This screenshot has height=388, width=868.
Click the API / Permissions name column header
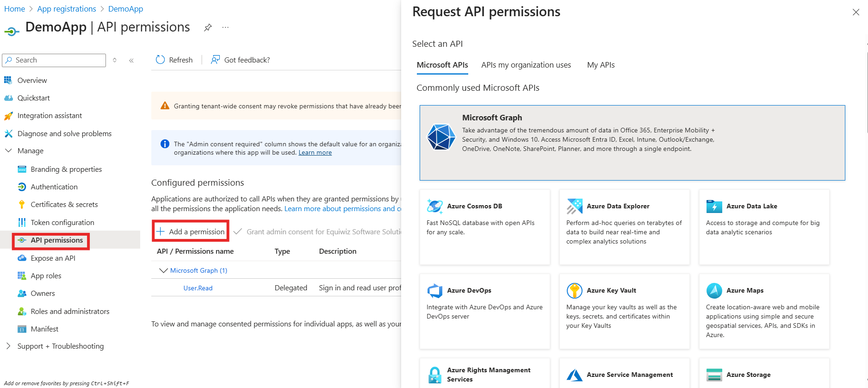[x=195, y=251]
